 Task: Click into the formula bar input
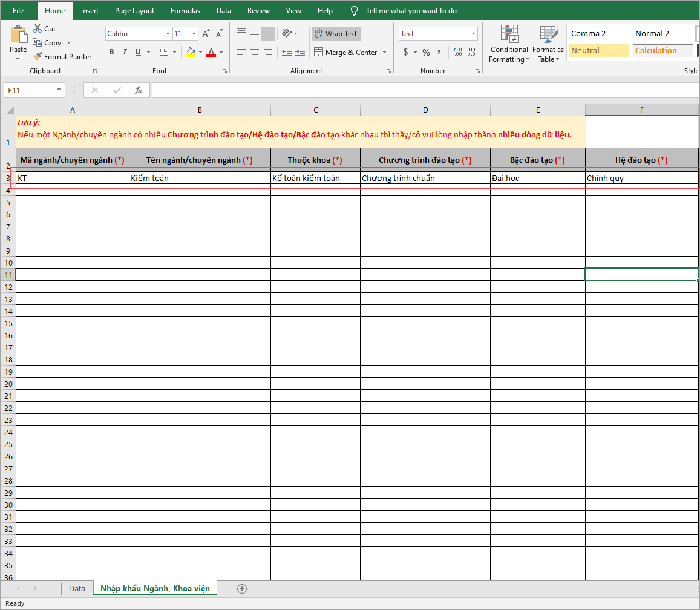point(425,90)
